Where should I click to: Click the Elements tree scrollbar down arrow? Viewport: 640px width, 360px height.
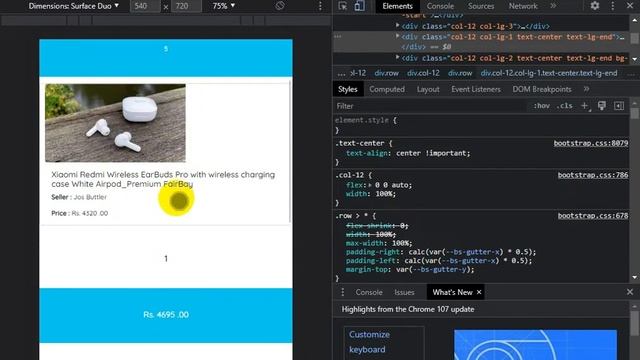pyautogui.click(x=635, y=59)
